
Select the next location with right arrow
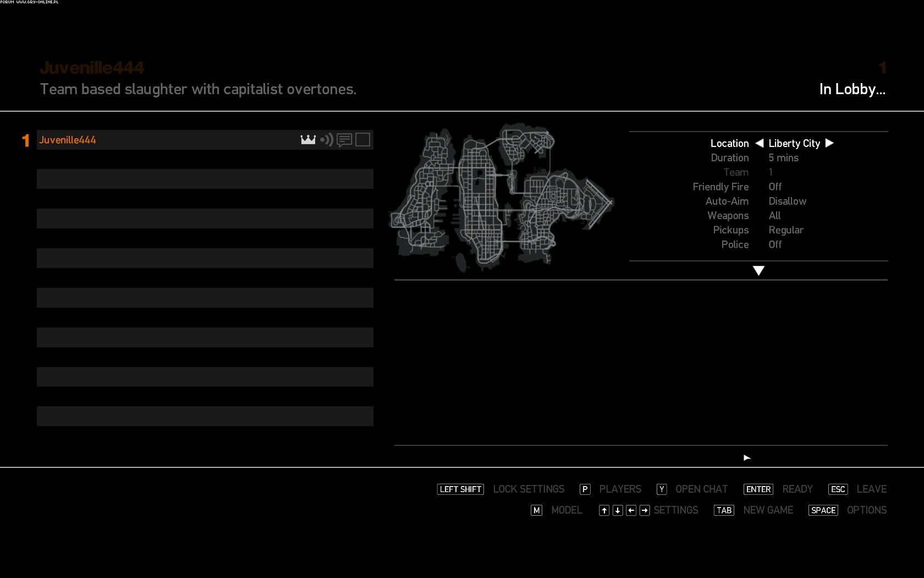click(829, 143)
